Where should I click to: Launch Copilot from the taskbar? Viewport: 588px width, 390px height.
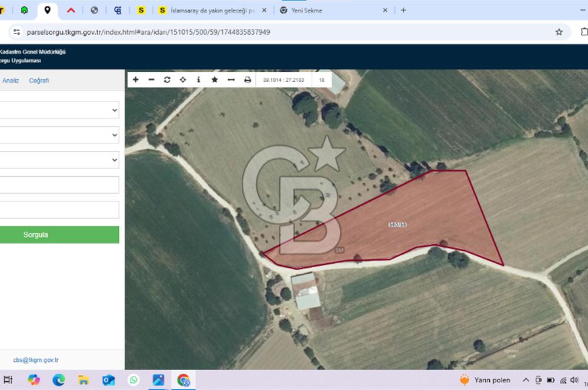point(34,380)
